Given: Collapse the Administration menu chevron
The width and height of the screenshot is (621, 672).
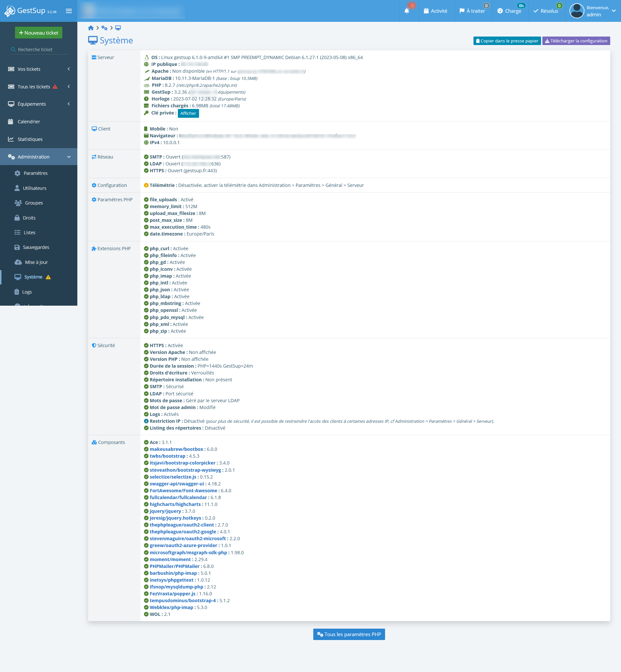Looking at the screenshot, I should [69, 157].
